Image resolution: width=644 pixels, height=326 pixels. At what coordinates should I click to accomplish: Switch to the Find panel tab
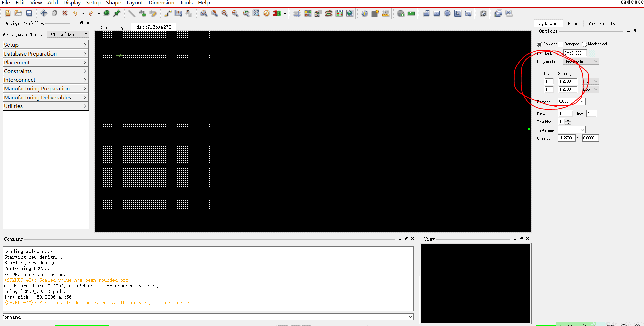[573, 24]
